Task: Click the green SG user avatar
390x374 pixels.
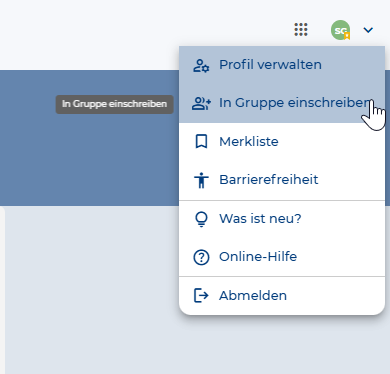Action: [x=340, y=30]
